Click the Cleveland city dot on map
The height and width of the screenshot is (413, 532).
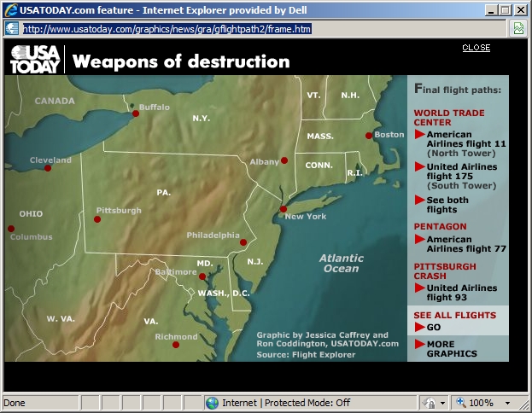pyautogui.click(x=48, y=168)
